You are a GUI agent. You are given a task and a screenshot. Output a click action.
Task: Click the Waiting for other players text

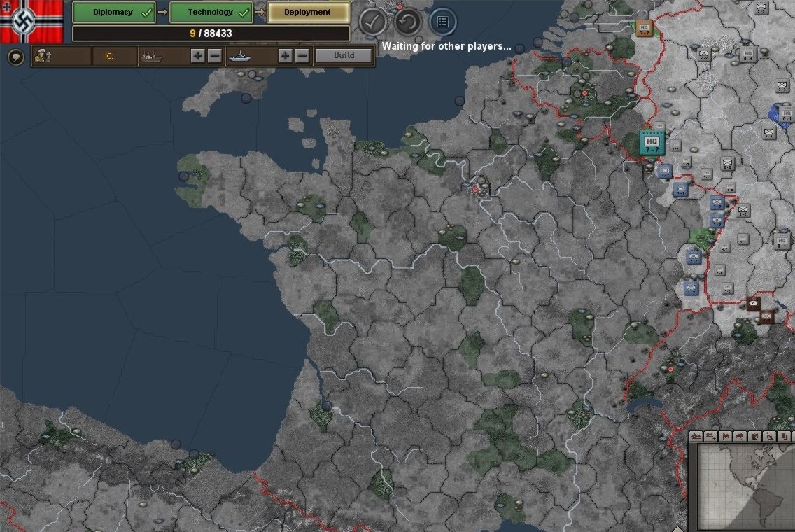(x=446, y=46)
